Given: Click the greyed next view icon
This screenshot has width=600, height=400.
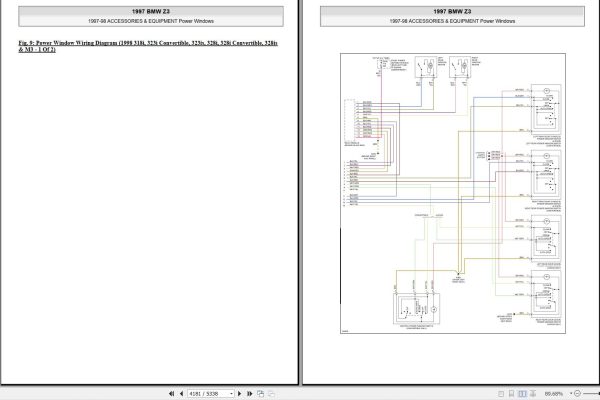Looking at the screenshot, I should (x=271, y=393).
